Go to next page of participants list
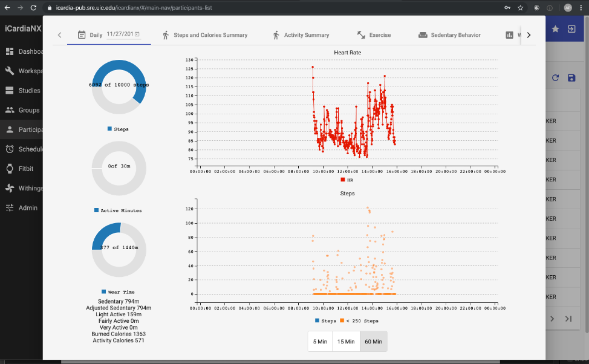This screenshot has height=364, width=589. [x=552, y=319]
